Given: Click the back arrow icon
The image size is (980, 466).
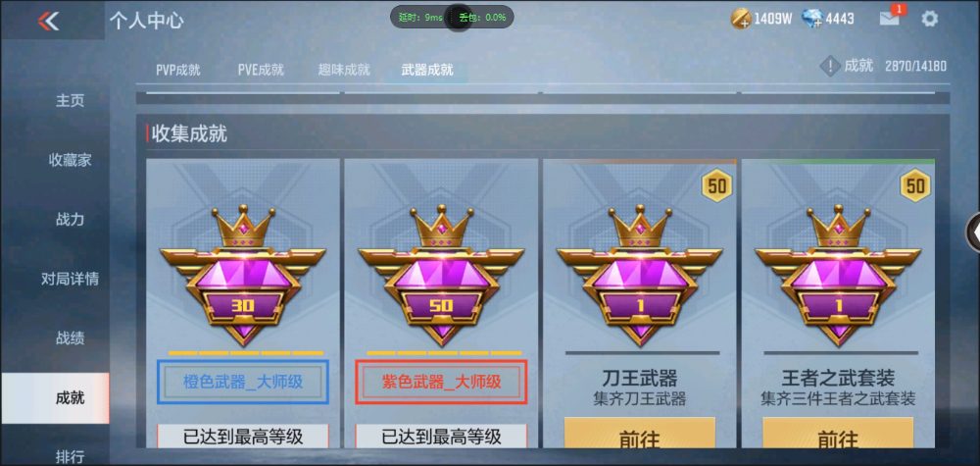Looking at the screenshot, I should point(49,21).
